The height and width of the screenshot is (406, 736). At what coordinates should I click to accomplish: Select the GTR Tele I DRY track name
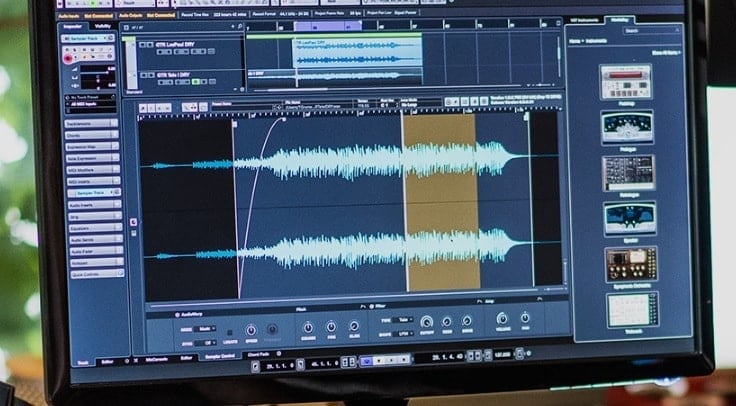tap(173, 74)
